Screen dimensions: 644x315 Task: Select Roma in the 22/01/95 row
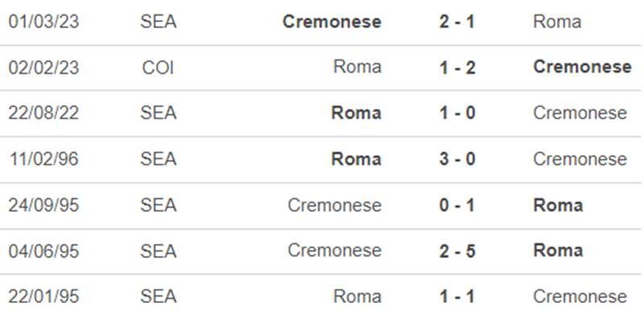(x=357, y=297)
